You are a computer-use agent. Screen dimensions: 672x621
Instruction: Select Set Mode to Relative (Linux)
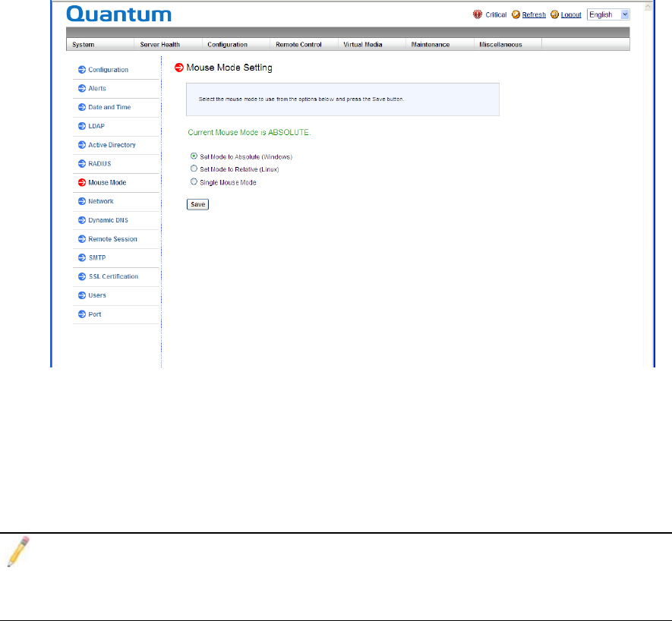click(194, 169)
